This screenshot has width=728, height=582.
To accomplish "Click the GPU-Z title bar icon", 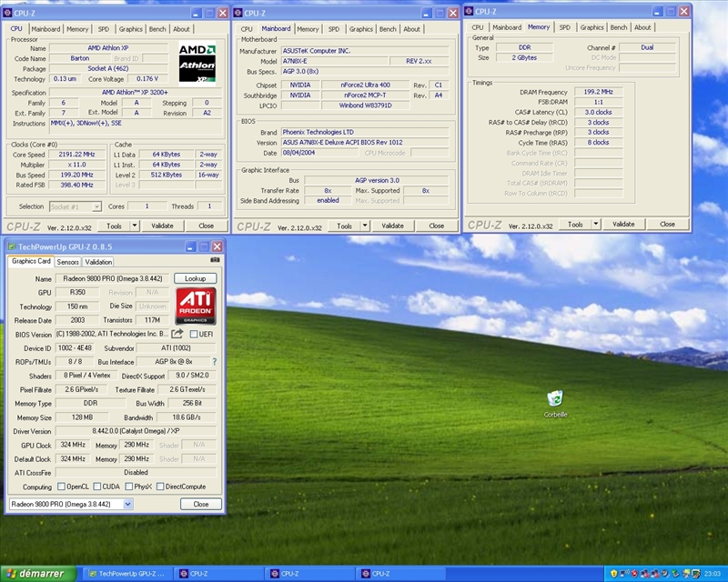I will tap(11, 246).
